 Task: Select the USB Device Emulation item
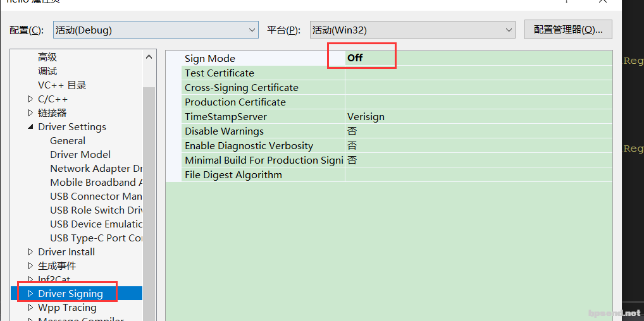coord(96,224)
